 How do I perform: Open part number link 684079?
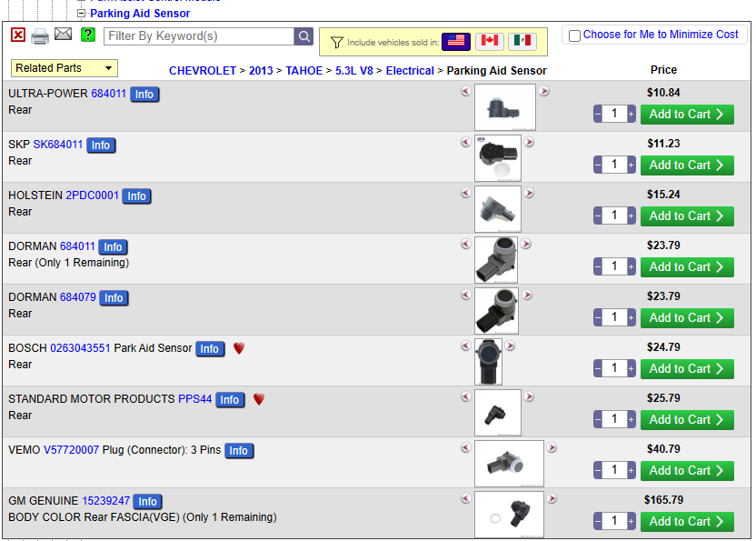(x=78, y=297)
